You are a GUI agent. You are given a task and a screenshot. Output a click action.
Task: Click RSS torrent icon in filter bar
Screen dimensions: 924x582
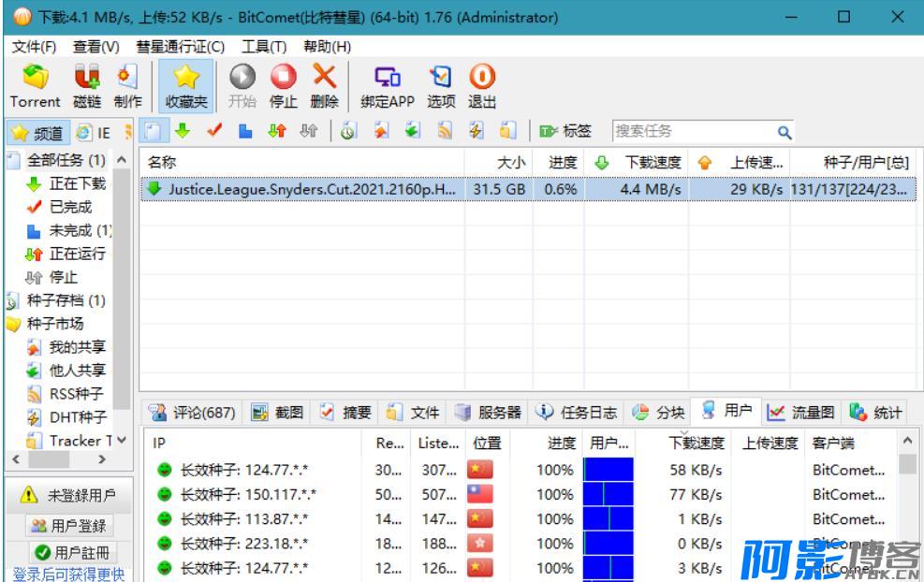[445, 131]
